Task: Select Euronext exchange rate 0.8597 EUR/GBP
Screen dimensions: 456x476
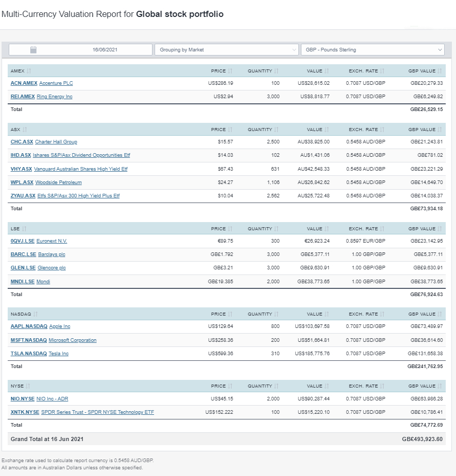Action: click(365, 241)
